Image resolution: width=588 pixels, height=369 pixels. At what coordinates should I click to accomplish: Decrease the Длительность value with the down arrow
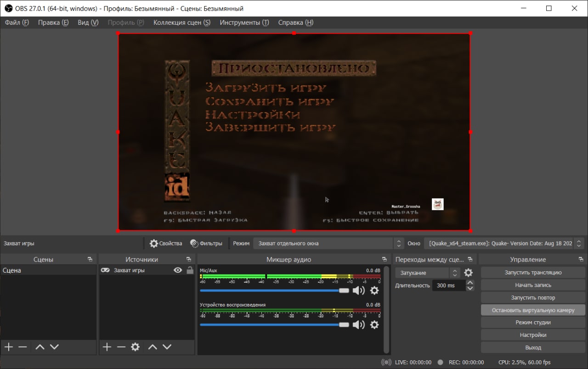[x=470, y=288]
